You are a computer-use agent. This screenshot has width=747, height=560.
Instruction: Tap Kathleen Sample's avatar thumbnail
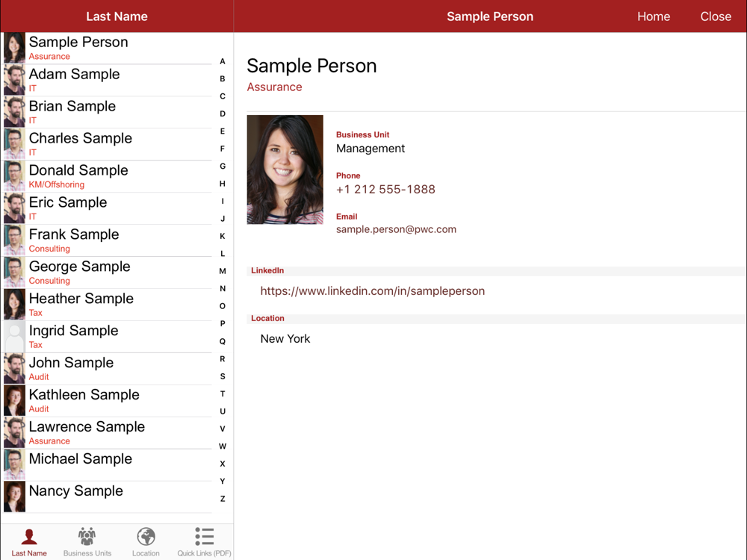click(x=14, y=400)
